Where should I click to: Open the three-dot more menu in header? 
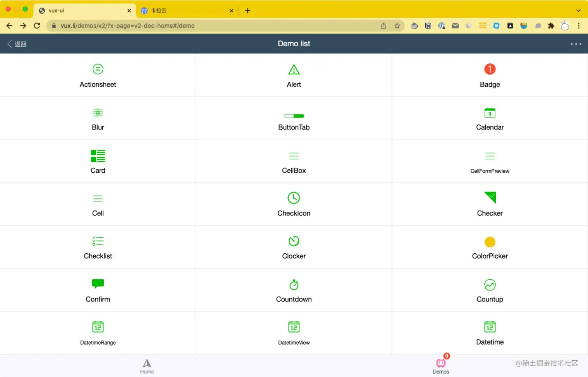576,44
